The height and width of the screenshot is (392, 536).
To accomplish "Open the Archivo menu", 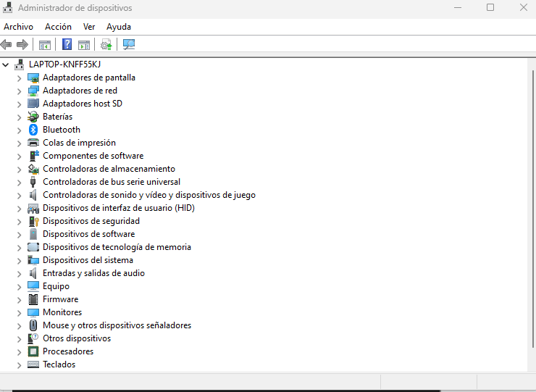I will pos(18,27).
